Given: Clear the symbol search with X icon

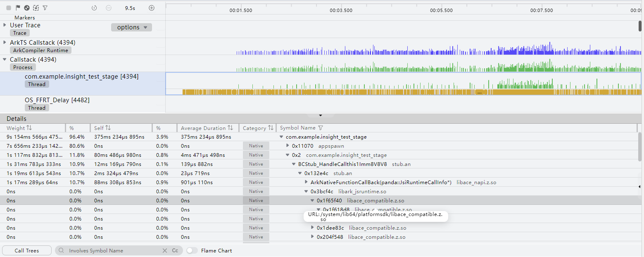Looking at the screenshot, I should pos(165,250).
